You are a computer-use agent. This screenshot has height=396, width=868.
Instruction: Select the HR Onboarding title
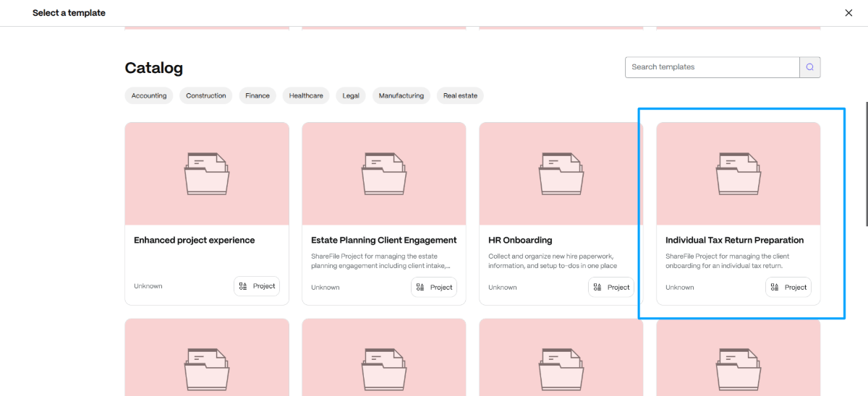pyautogui.click(x=520, y=240)
